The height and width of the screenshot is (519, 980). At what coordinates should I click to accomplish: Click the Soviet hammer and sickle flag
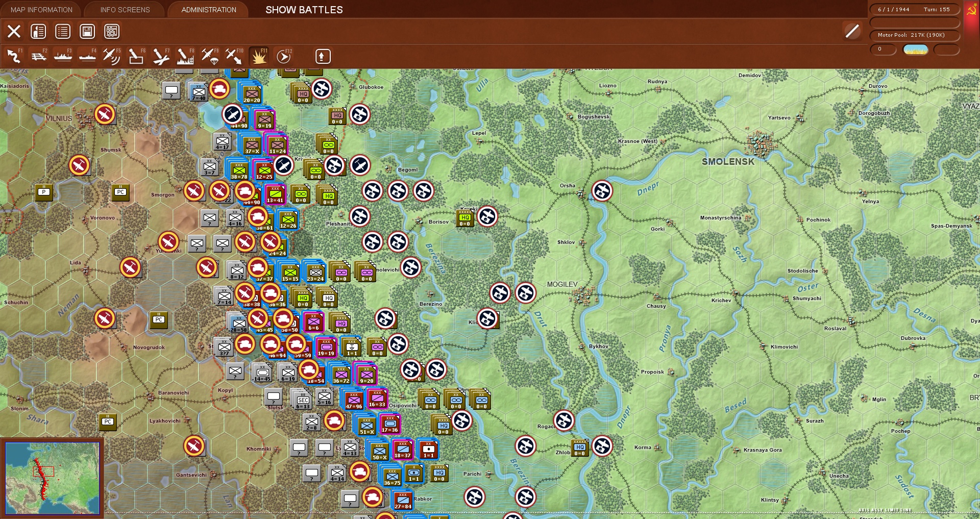click(x=971, y=11)
